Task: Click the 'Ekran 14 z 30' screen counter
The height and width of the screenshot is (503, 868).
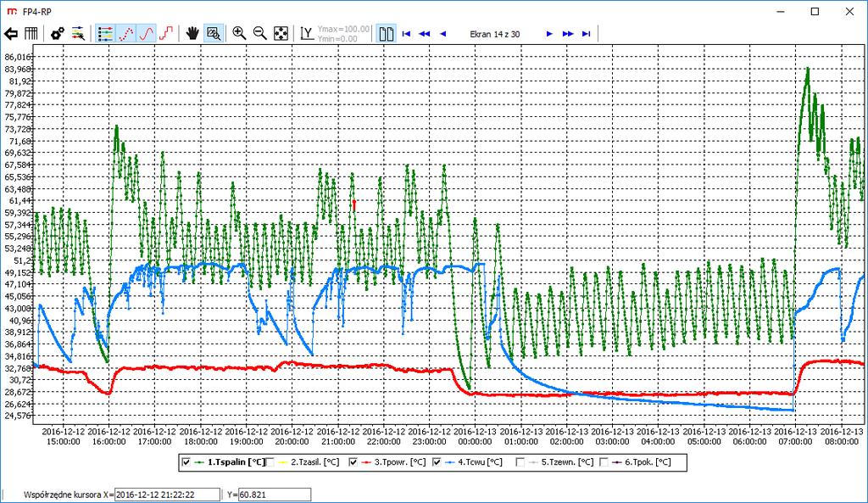Action: [495, 34]
